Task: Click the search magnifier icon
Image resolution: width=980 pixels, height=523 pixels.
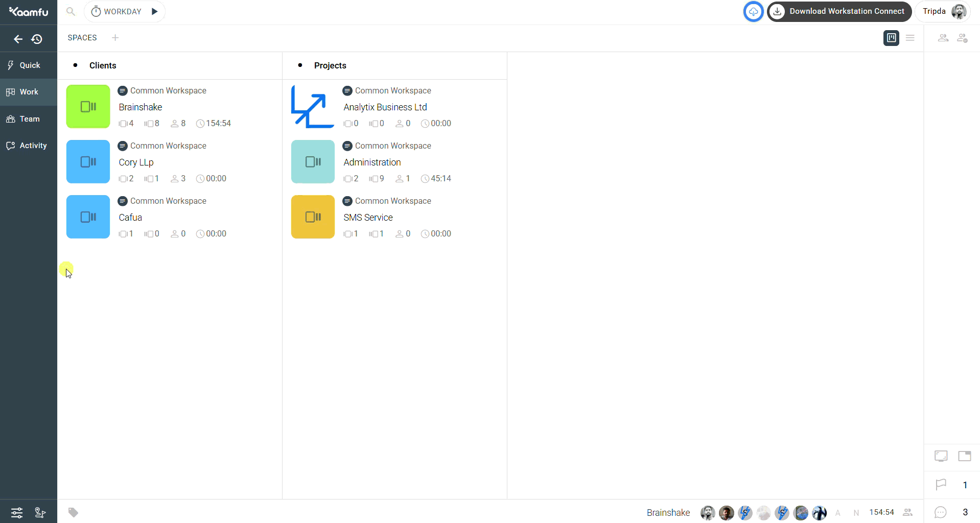Action: (71, 11)
